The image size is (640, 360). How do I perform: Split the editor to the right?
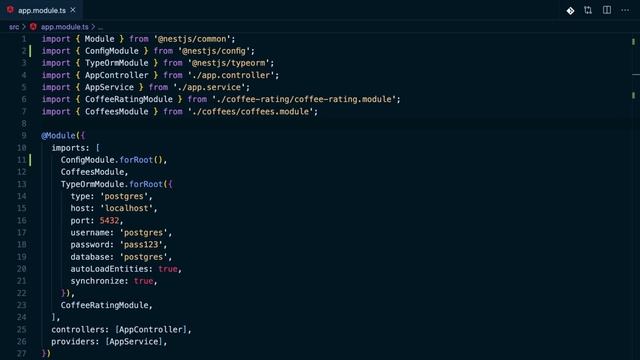pyautogui.click(x=607, y=10)
